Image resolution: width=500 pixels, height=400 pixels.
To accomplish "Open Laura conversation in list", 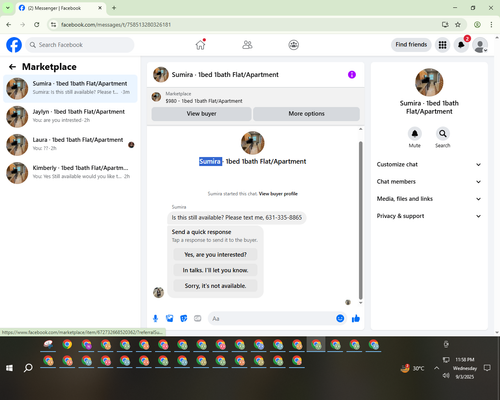I will point(70,145).
